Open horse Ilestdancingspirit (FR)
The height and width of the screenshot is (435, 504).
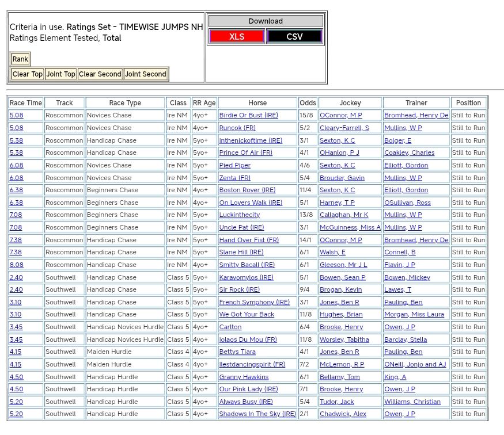point(252,365)
